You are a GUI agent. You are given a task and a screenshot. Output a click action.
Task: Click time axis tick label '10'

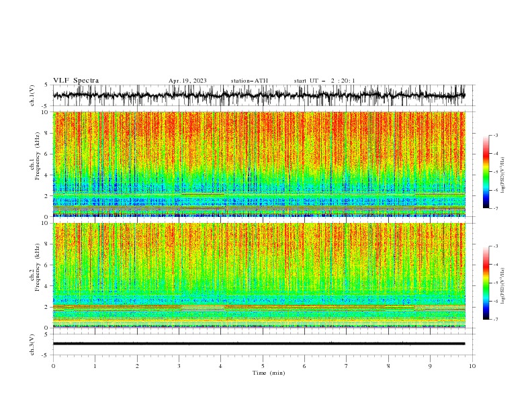tap(472, 366)
